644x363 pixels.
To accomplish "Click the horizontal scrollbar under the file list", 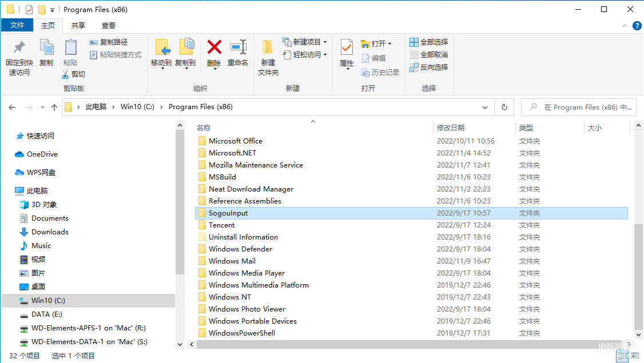I will [x=410, y=345].
